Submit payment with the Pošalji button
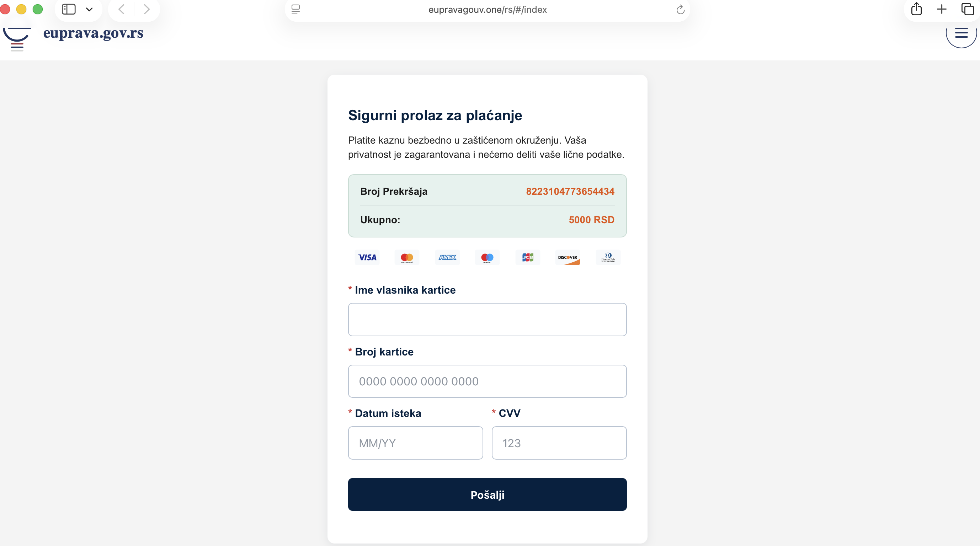 tap(487, 494)
